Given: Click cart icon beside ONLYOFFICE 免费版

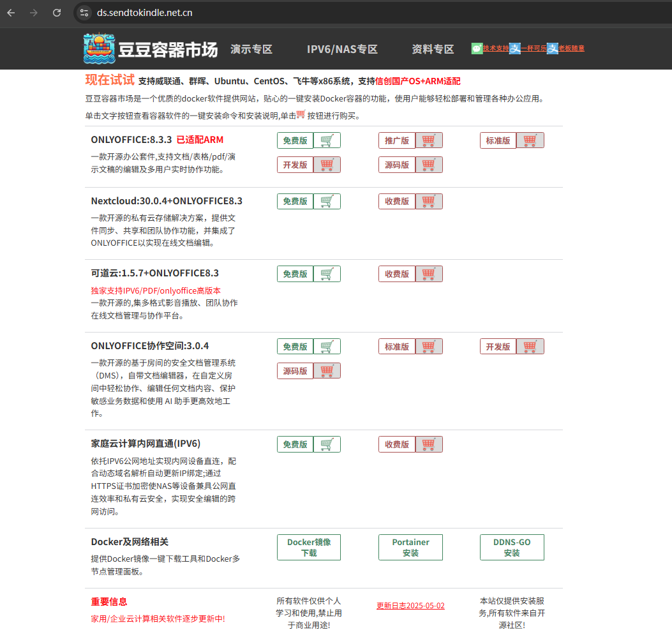Looking at the screenshot, I should click(x=327, y=140).
